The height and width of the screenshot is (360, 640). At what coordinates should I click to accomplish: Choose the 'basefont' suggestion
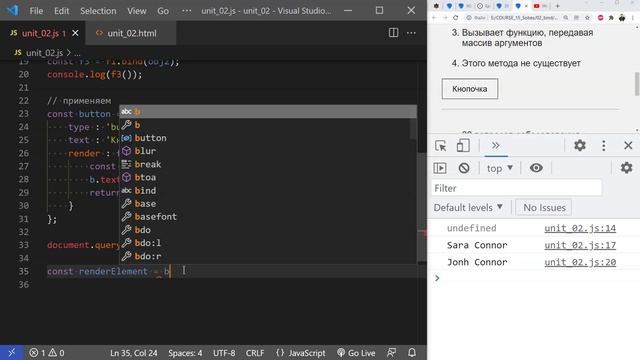268,217
